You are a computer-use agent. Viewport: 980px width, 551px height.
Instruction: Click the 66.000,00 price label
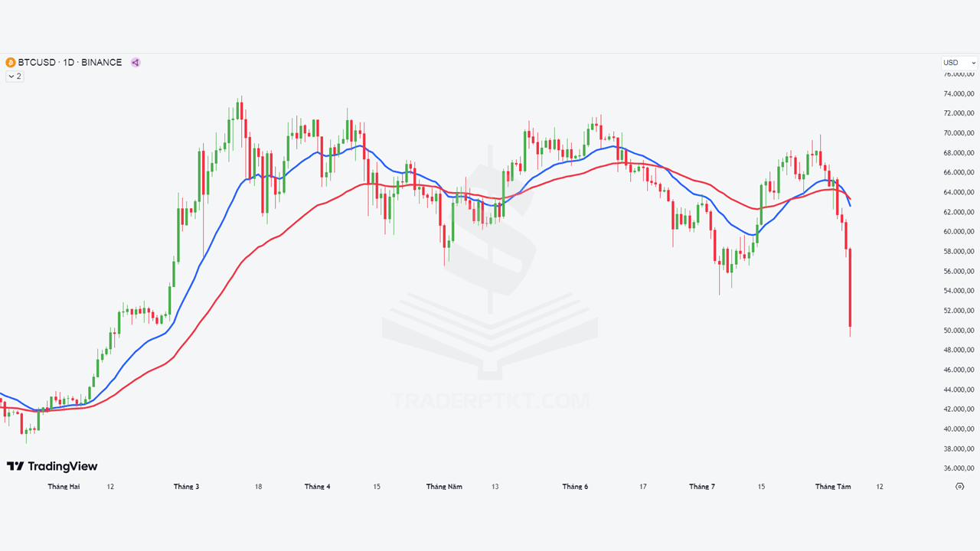tap(959, 173)
